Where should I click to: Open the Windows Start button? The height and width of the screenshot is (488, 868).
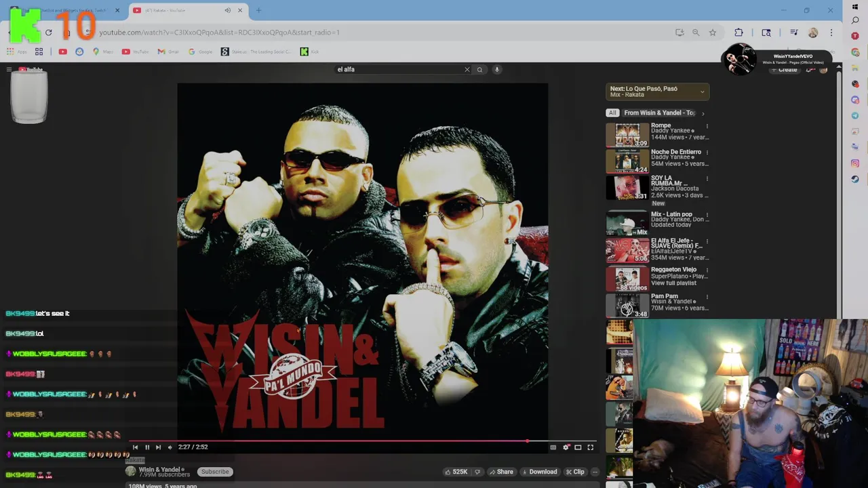[855, 7]
